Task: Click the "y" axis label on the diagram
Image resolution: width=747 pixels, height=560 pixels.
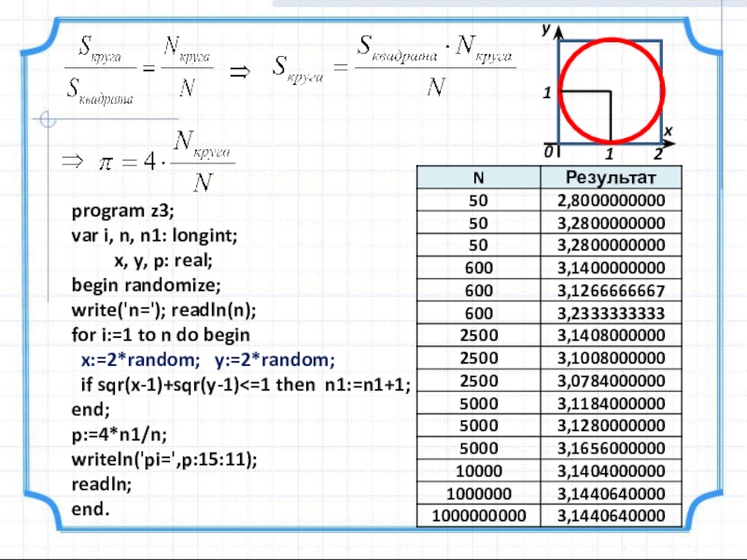Action: (547, 29)
